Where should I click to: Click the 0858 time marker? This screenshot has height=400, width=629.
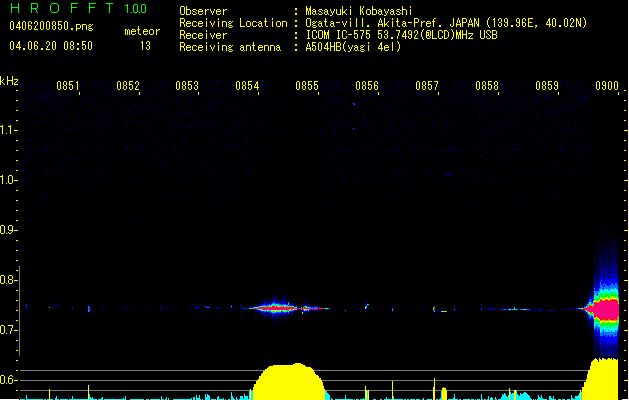click(x=487, y=86)
